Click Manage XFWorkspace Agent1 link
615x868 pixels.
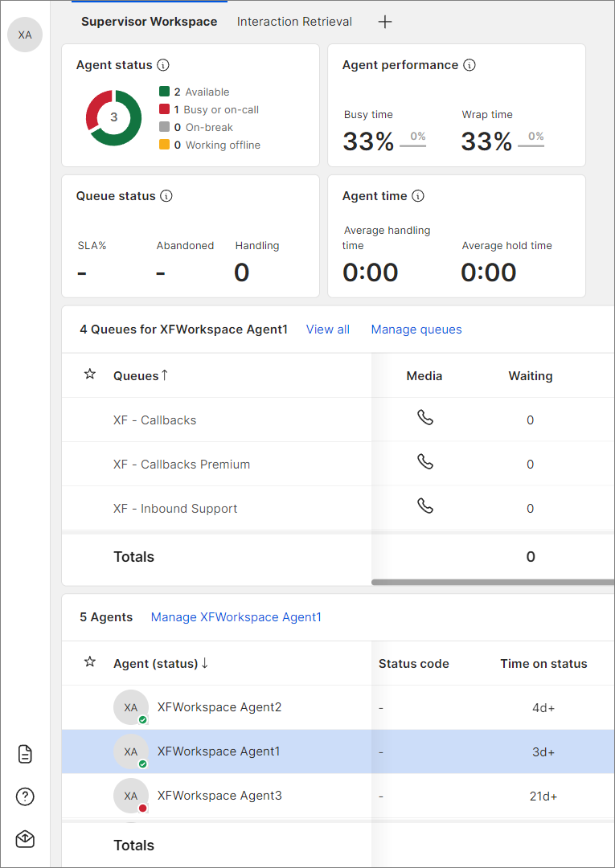tap(236, 617)
